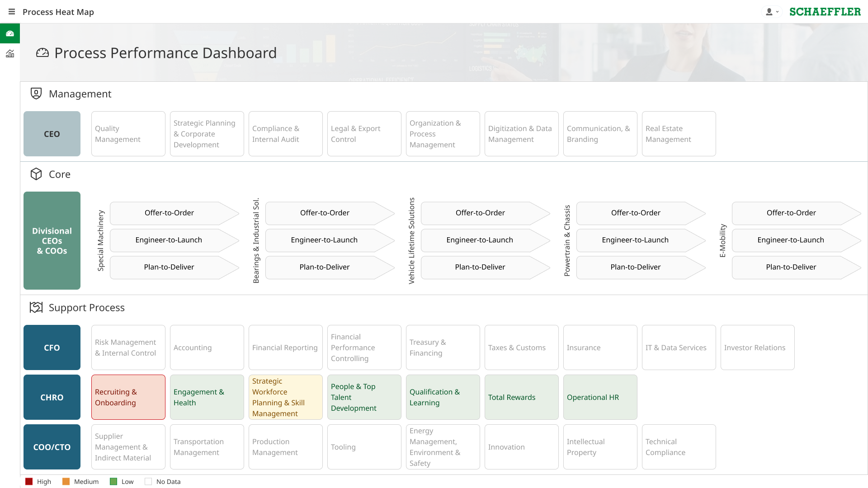Open the Financial Reporting card
This screenshot has height=488, width=868.
tap(286, 347)
